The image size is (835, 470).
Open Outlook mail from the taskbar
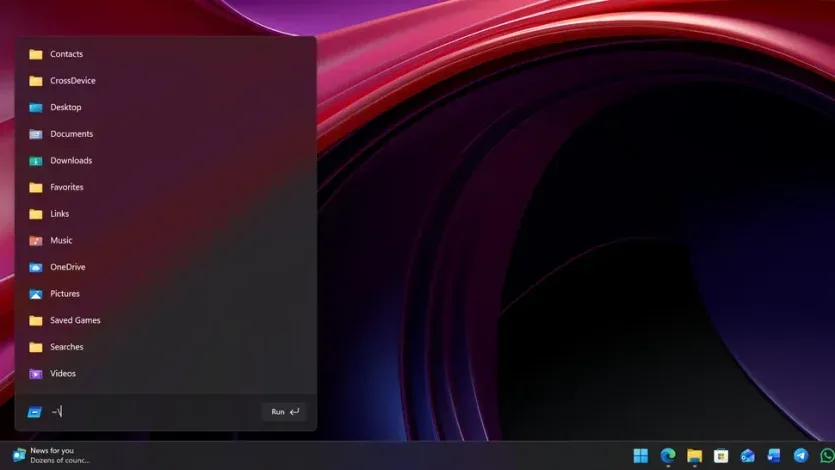click(x=748, y=456)
